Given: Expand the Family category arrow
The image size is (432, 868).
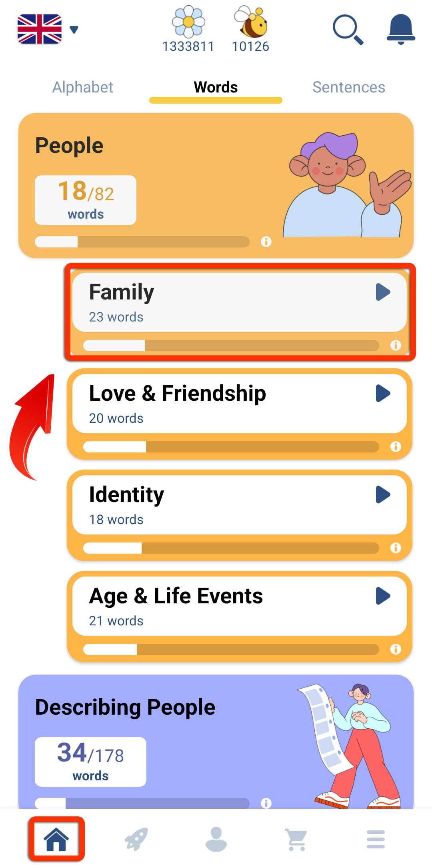Looking at the screenshot, I should pyautogui.click(x=383, y=292).
